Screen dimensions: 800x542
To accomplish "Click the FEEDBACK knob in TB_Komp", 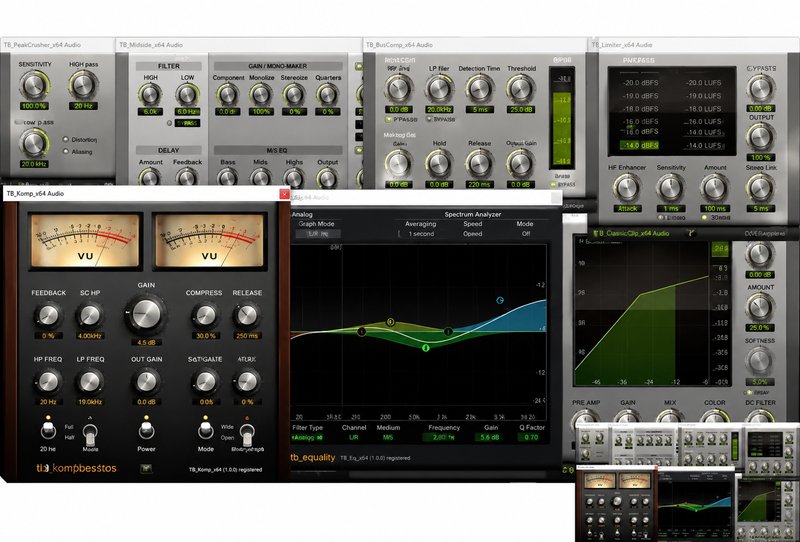I will click(x=48, y=316).
